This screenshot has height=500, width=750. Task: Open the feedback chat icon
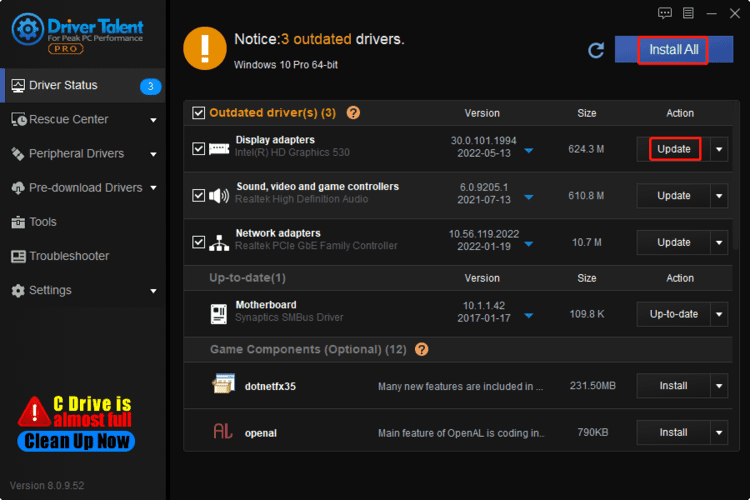tap(664, 13)
